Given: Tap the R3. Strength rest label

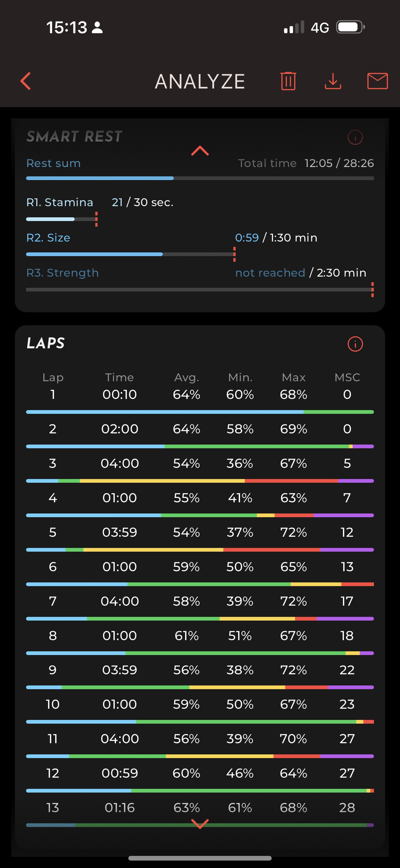Looking at the screenshot, I should [x=62, y=273].
